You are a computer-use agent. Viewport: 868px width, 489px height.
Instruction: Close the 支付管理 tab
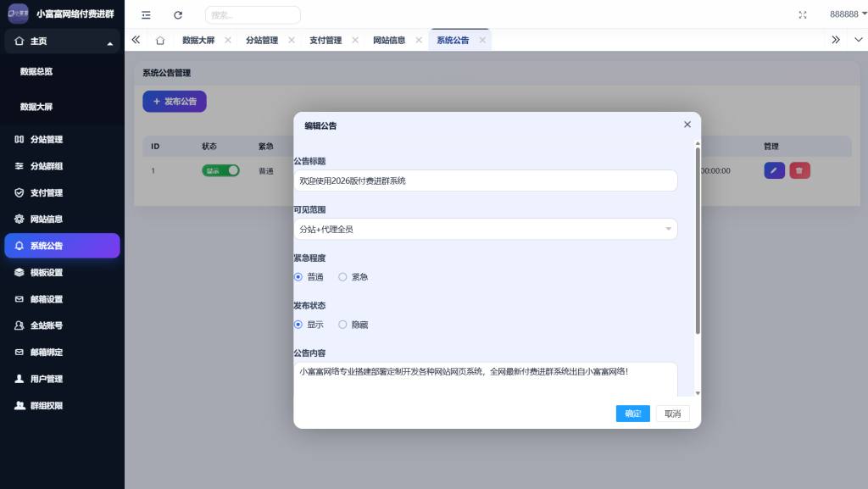point(355,40)
